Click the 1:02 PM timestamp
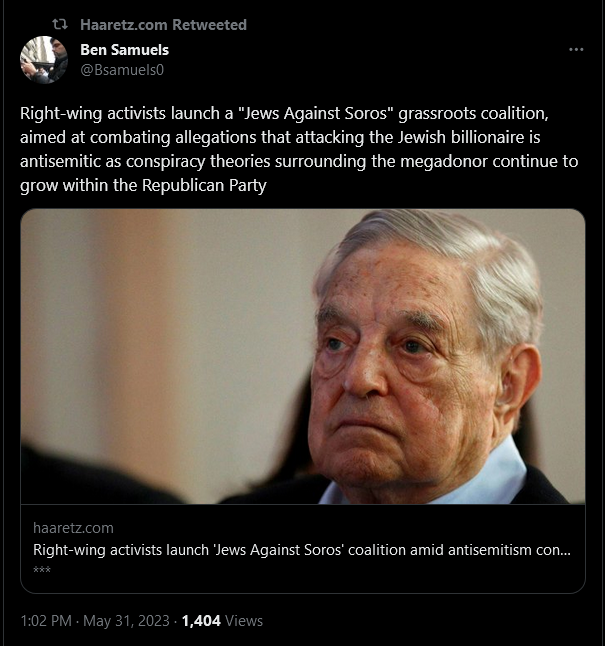The height and width of the screenshot is (646, 605). [x=46, y=621]
